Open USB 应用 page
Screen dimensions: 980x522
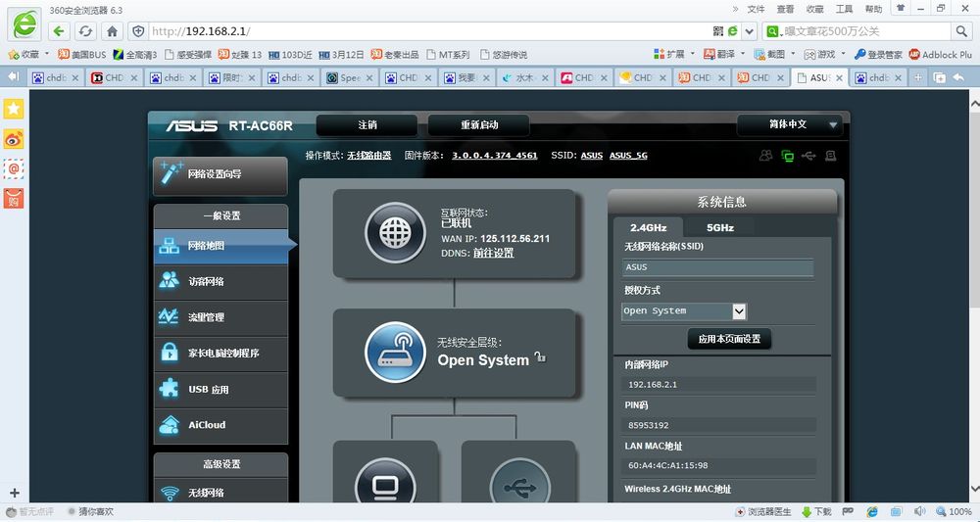(x=220, y=389)
